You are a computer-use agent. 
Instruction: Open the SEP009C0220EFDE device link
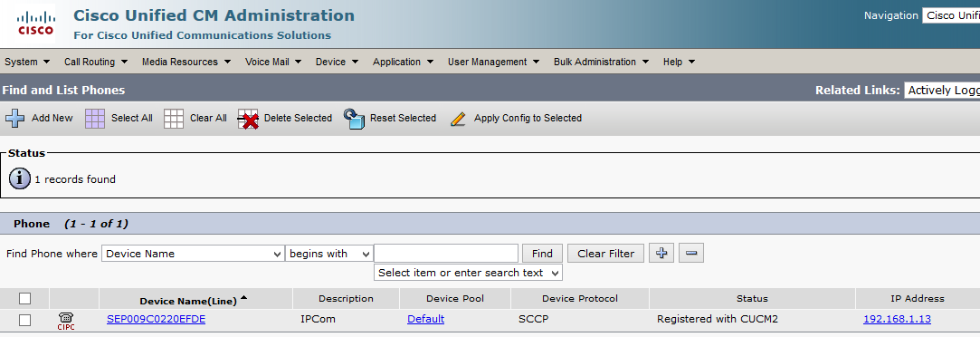tap(157, 319)
